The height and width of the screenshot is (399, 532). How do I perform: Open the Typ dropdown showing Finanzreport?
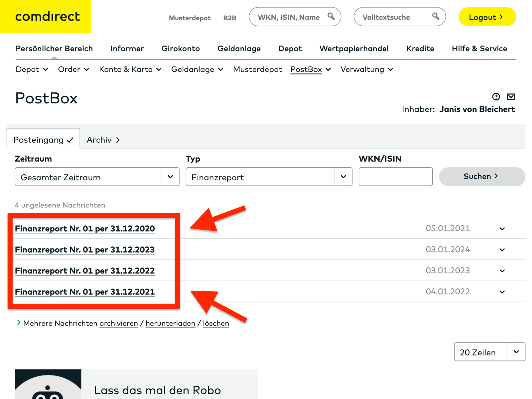pyautogui.click(x=343, y=177)
